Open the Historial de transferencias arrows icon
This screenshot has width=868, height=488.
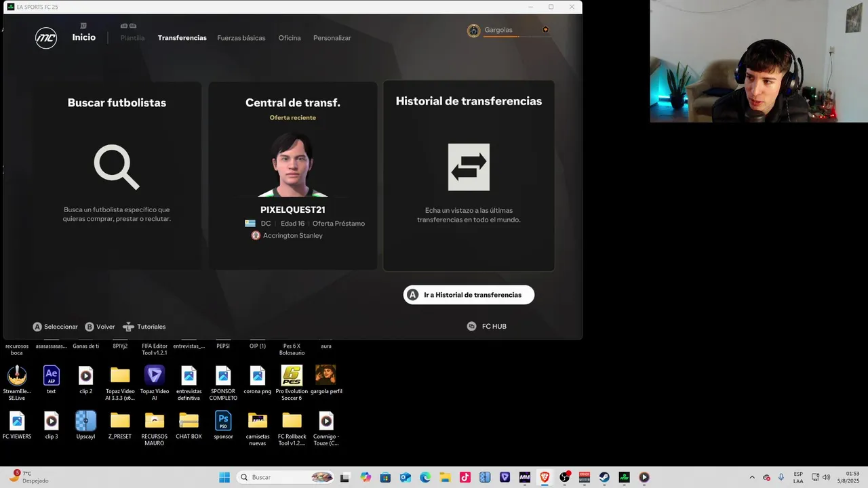[469, 167]
